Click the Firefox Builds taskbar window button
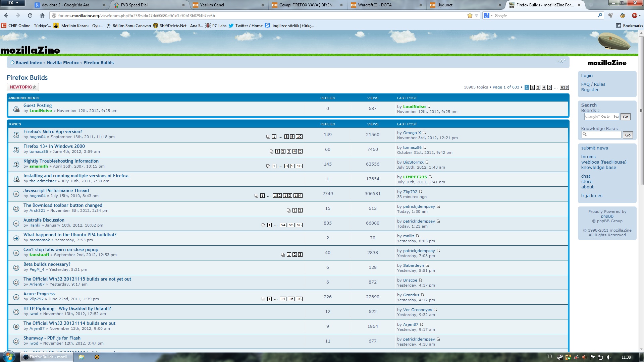644x362 pixels. click(47, 357)
